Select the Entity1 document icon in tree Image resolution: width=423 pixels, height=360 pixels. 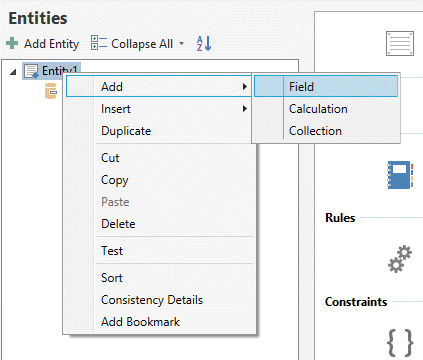(x=32, y=71)
